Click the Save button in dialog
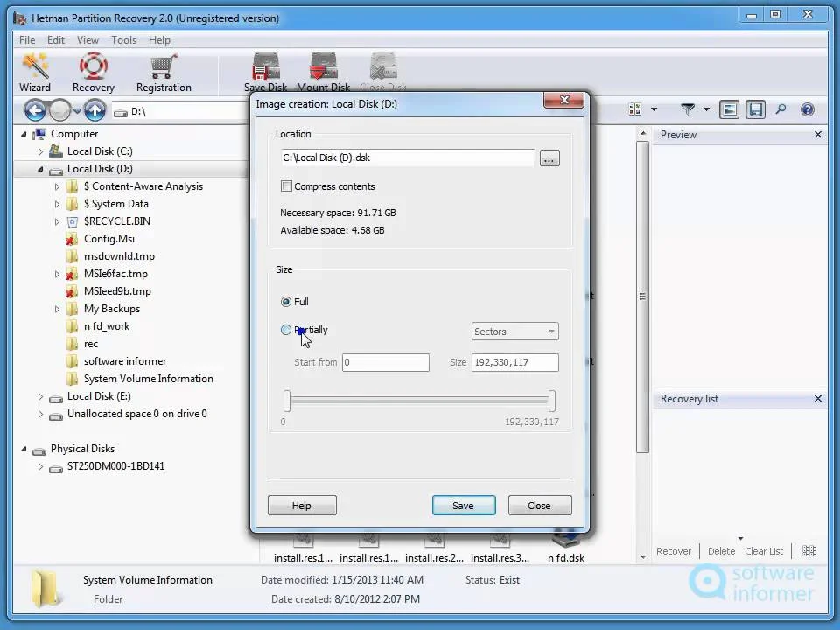This screenshot has height=630, width=840. 464,506
